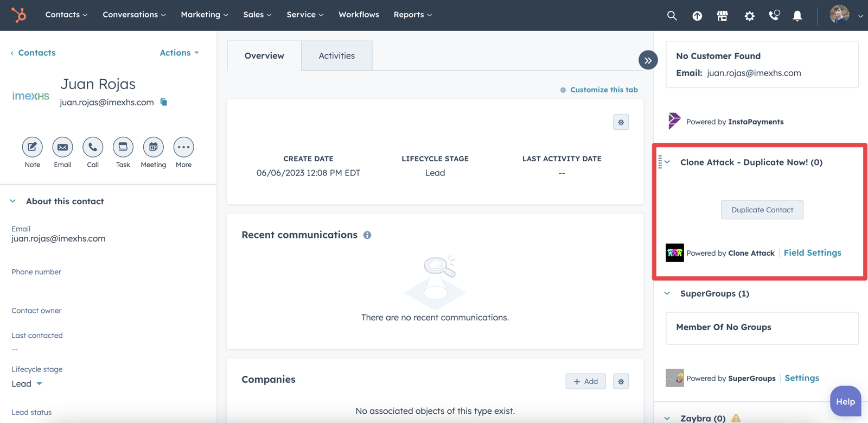Create a task via the Task icon

[123, 147]
